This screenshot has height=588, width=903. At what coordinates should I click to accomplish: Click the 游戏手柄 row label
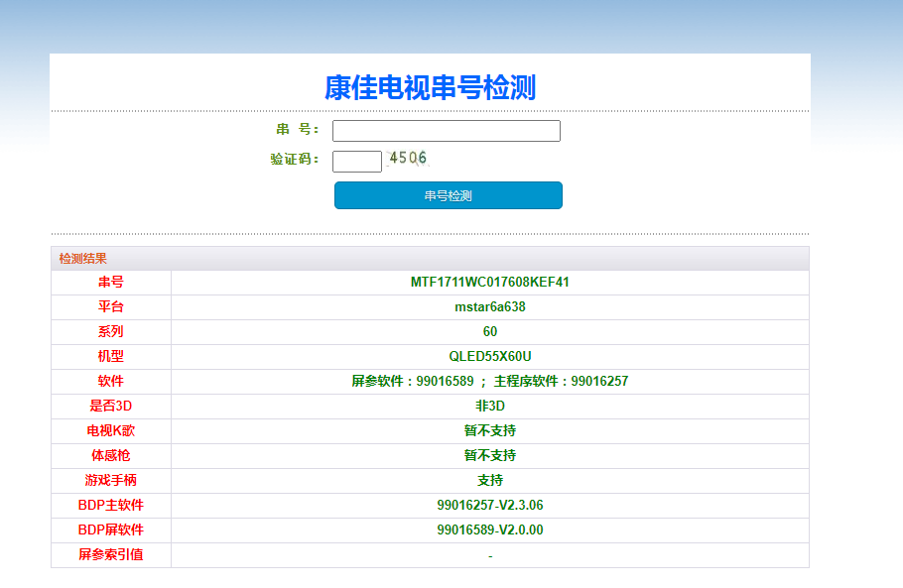pos(110,480)
